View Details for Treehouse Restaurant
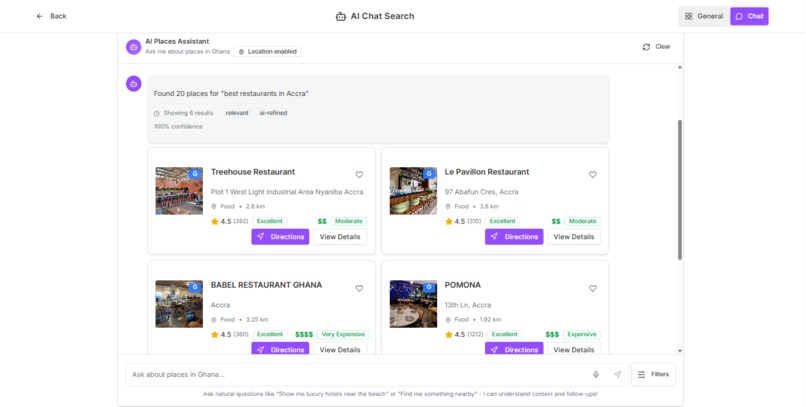The height and width of the screenshot is (407, 806). click(x=340, y=237)
